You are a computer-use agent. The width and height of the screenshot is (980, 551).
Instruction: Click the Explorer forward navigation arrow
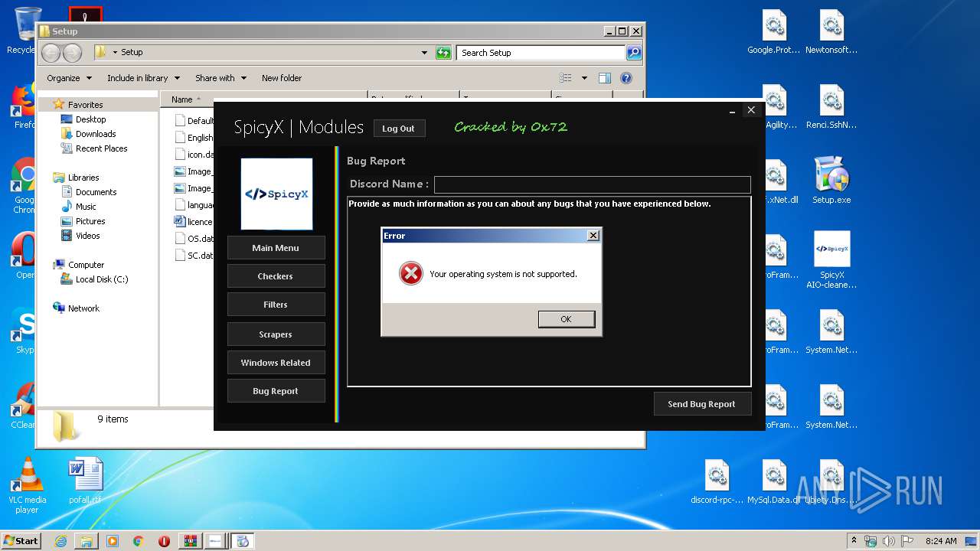click(72, 53)
